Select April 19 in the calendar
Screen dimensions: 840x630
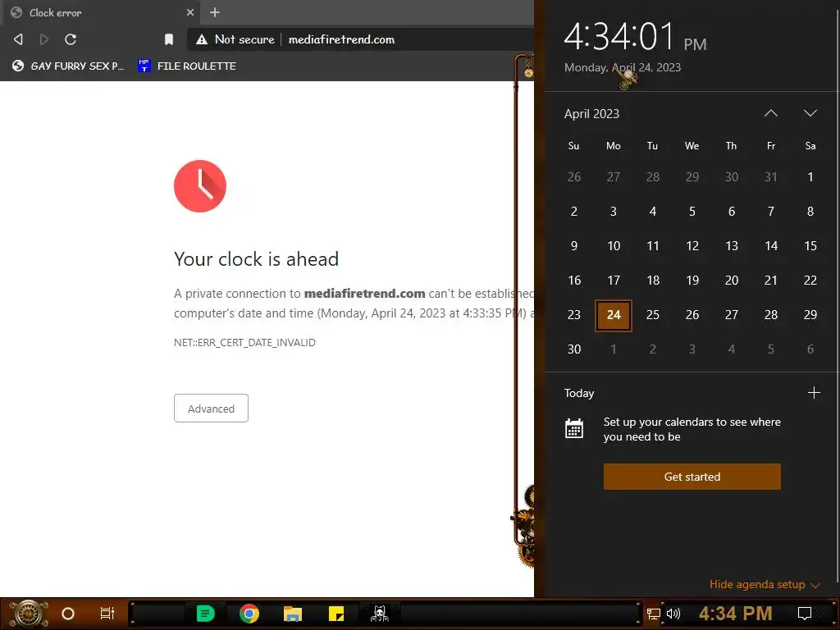click(x=692, y=281)
